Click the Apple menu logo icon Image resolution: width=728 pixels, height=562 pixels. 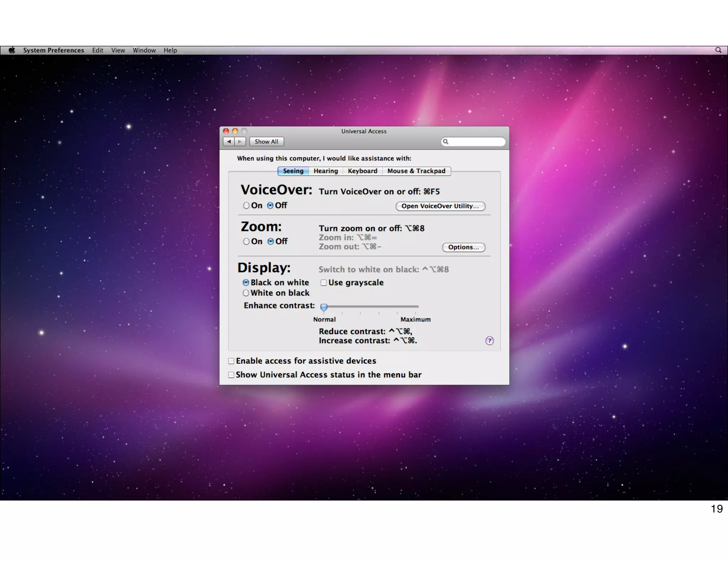pos(12,50)
